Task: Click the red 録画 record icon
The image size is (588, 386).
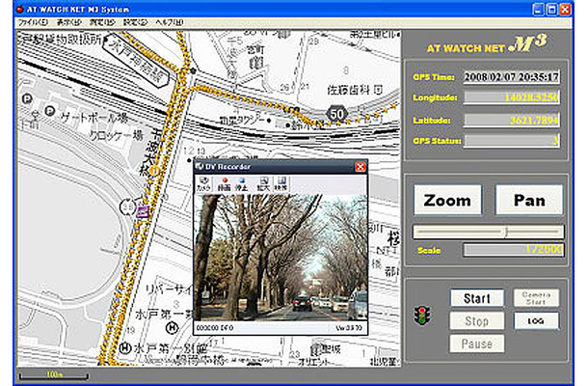Action: pos(225,183)
